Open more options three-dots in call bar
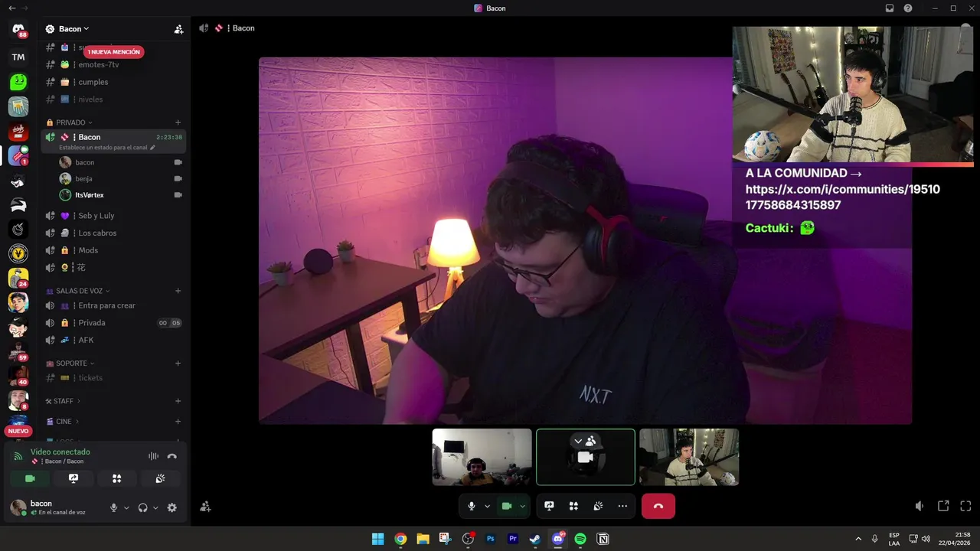The image size is (980, 551). tap(622, 506)
